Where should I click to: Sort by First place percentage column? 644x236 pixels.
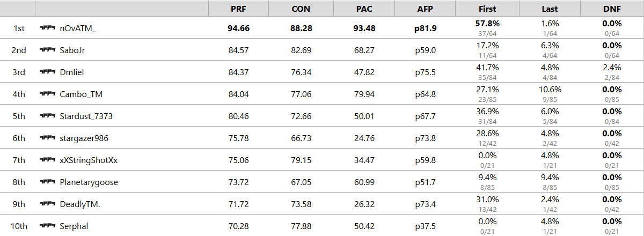tap(487, 9)
